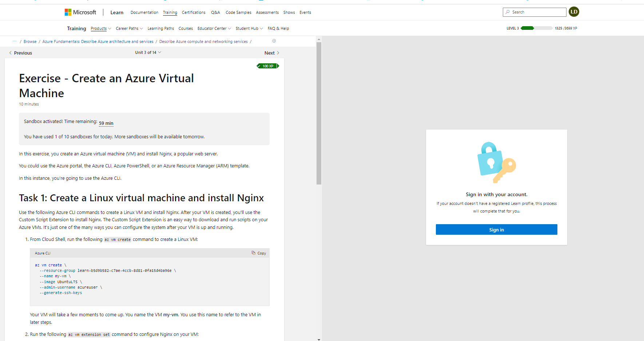This screenshot has height=341, width=644.
Task: Click the 59 min sandbox time link
Action: [x=106, y=123]
